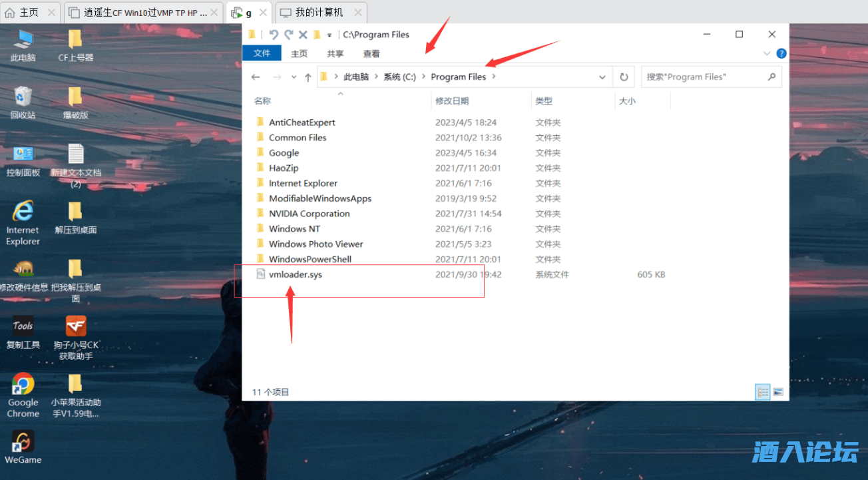
Task: Open the 文件 ribbon menu
Action: click(262, 53)
